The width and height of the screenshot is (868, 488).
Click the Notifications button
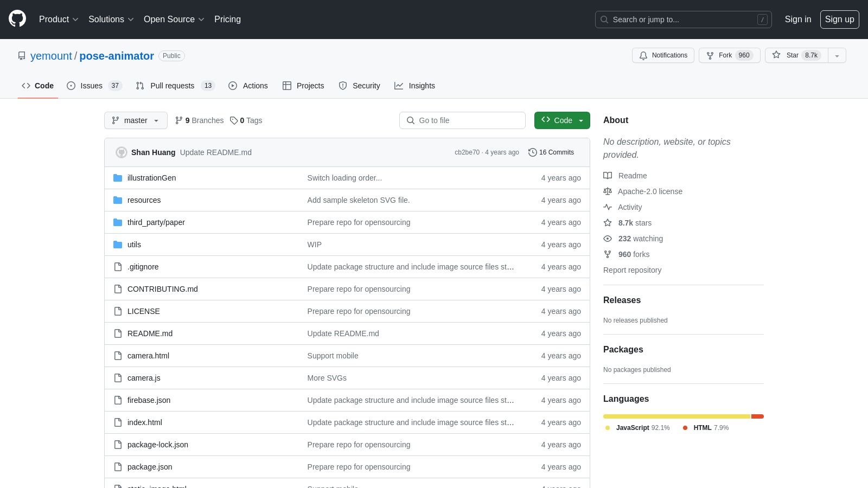coord(663,55)
